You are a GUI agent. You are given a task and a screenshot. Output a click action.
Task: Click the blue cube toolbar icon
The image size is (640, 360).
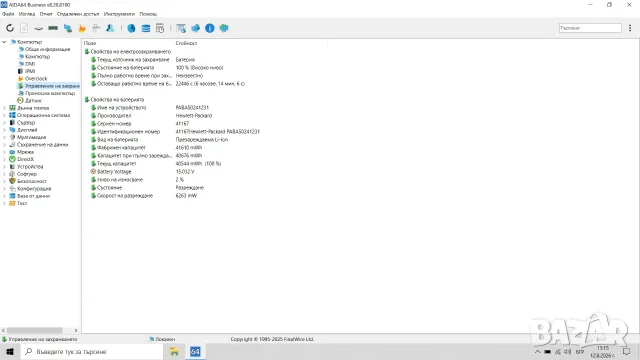coord(196,28)
